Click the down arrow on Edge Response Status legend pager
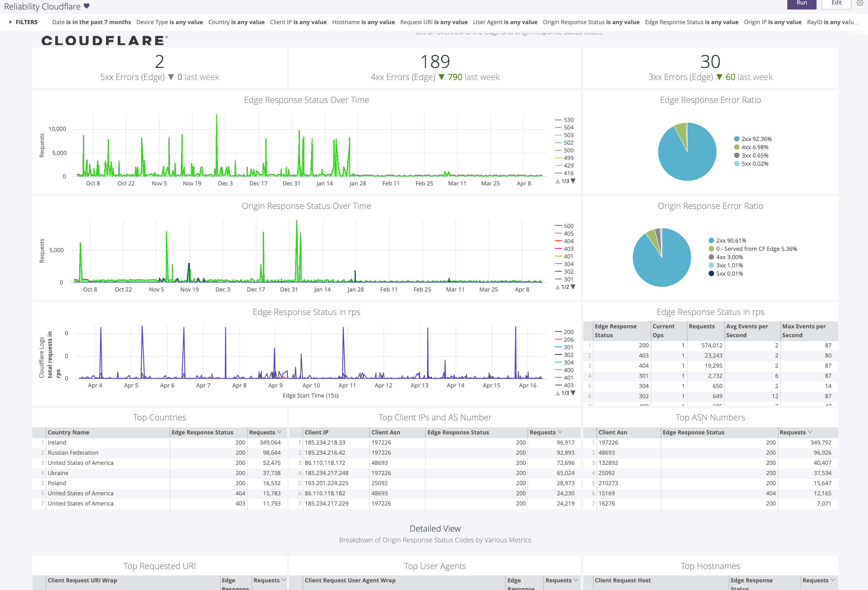Image resolution: width=868 pixels, height=590 pixels. tap(574, 181)
